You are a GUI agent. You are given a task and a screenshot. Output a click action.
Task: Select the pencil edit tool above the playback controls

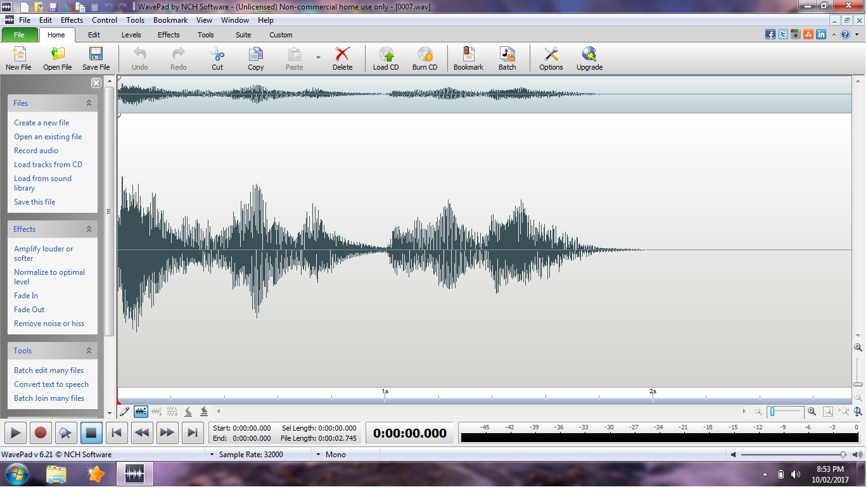124,411
